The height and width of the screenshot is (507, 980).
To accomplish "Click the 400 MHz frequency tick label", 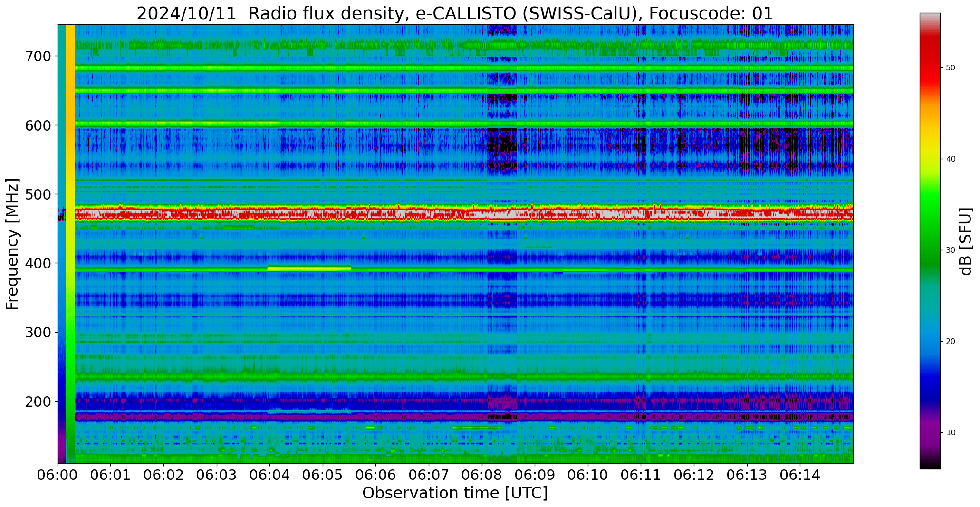I will pos(38,263).
